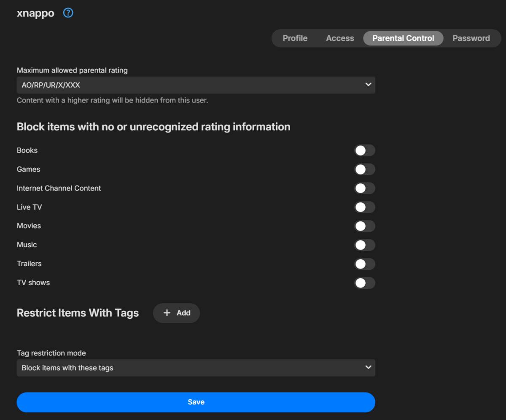Toggle the Books unrated block switch
This screenshot has width=506, height=420.
point(364,151)
